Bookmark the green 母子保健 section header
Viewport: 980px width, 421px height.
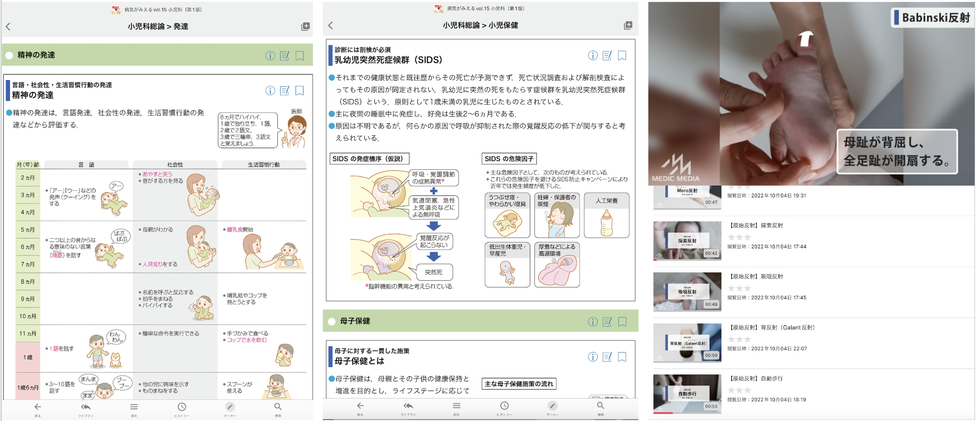click(x=622, y=322)
